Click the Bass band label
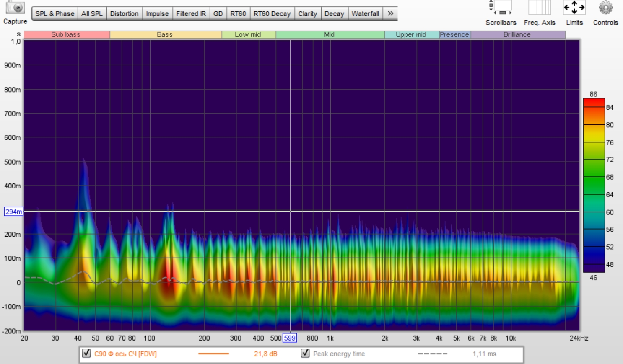The height and width of the screenshot is (364, 623). click(x=166, y=35)
